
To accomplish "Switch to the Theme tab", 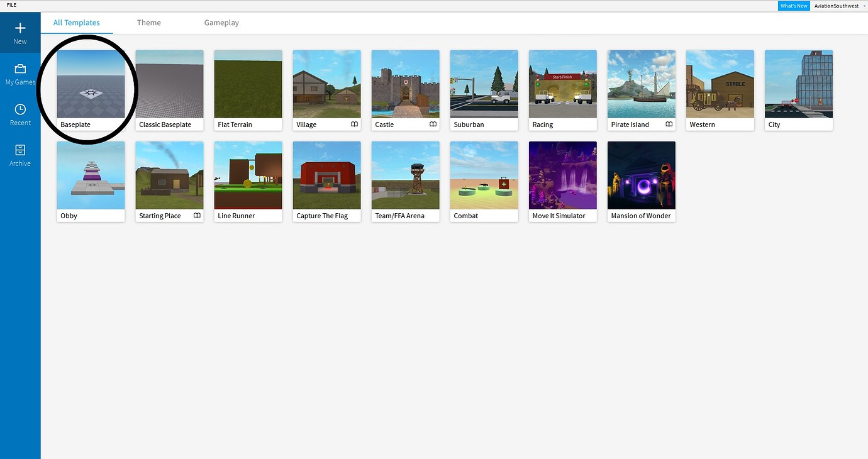I will 148,22.
